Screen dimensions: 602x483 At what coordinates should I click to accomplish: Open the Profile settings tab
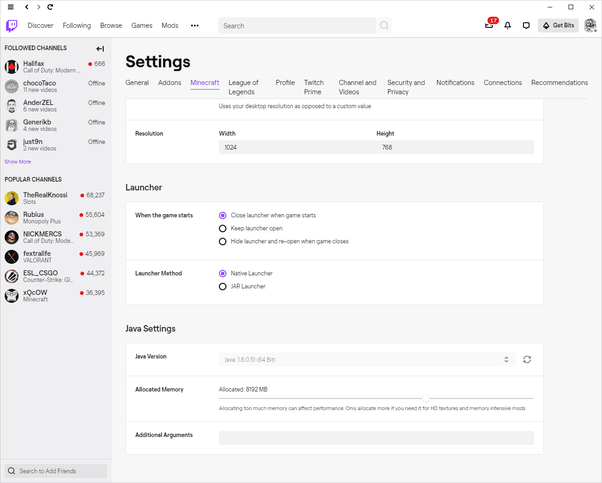click(285, 83)
